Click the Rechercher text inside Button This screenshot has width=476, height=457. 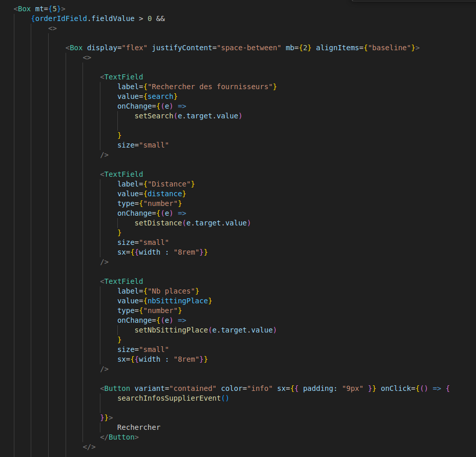[x=138, y=427]
